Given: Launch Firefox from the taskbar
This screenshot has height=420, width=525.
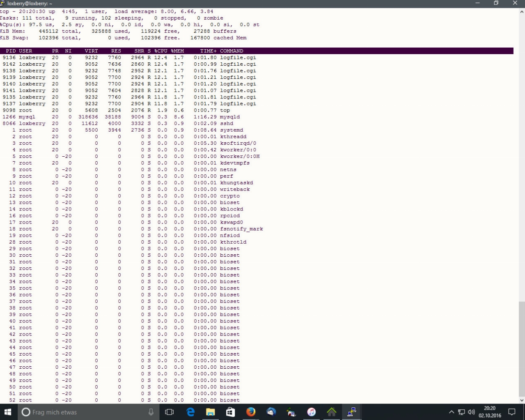Looking at the screenshot, I should pyautogui.click(x=251, y=412).
